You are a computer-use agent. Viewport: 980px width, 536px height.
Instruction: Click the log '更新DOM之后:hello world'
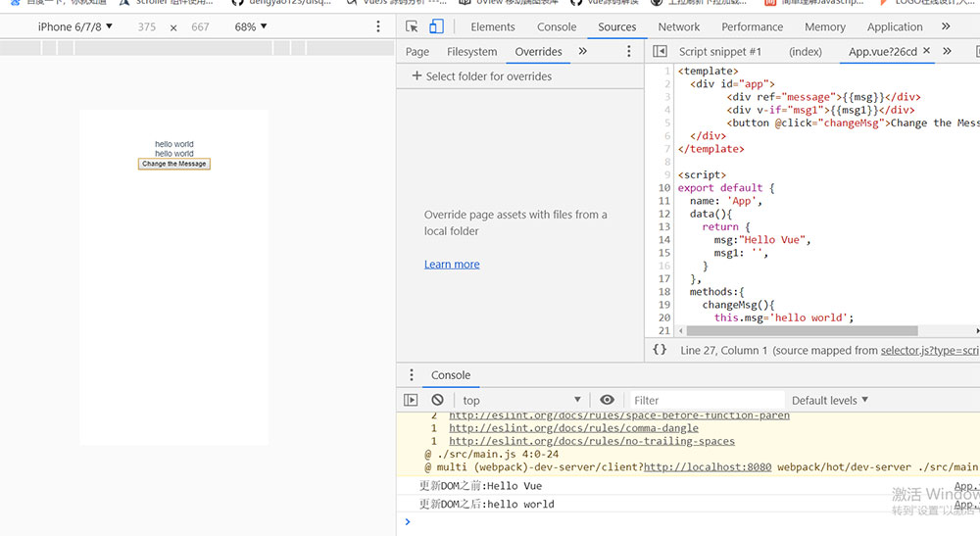click(486, 504)
